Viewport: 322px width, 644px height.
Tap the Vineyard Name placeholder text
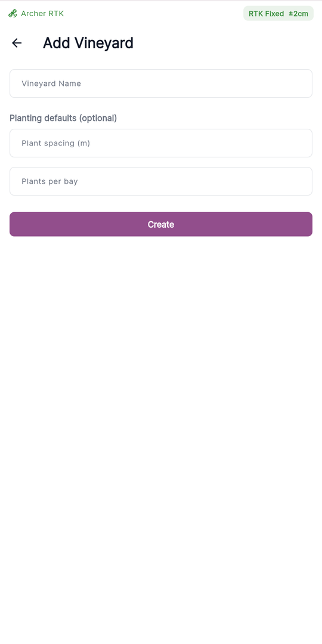[51, 83]
